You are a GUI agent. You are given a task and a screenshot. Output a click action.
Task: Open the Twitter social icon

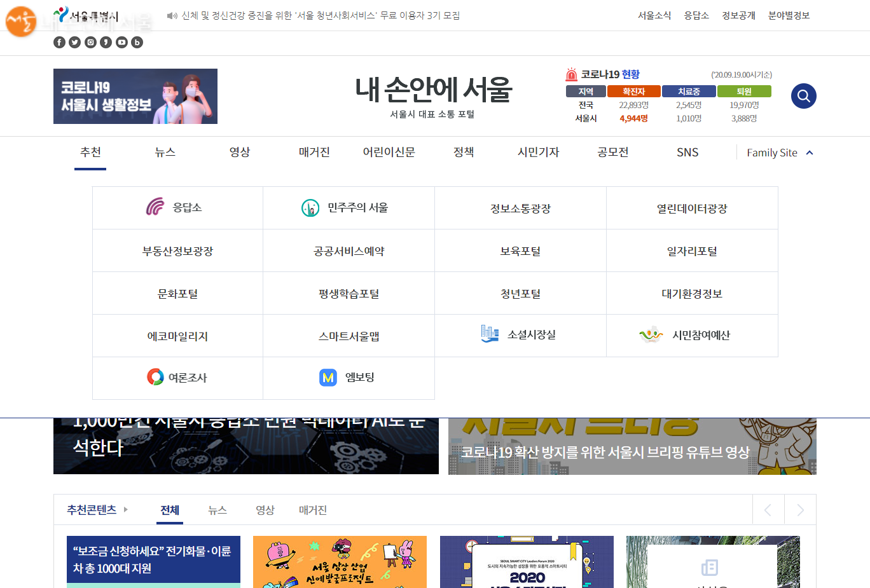[x=74, y=43]
